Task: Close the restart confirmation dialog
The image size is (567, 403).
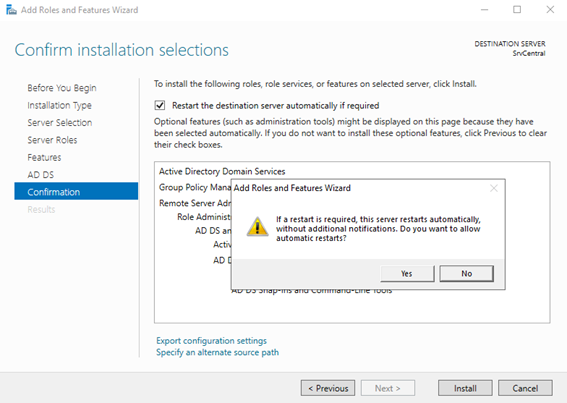Action: [494, 188]
